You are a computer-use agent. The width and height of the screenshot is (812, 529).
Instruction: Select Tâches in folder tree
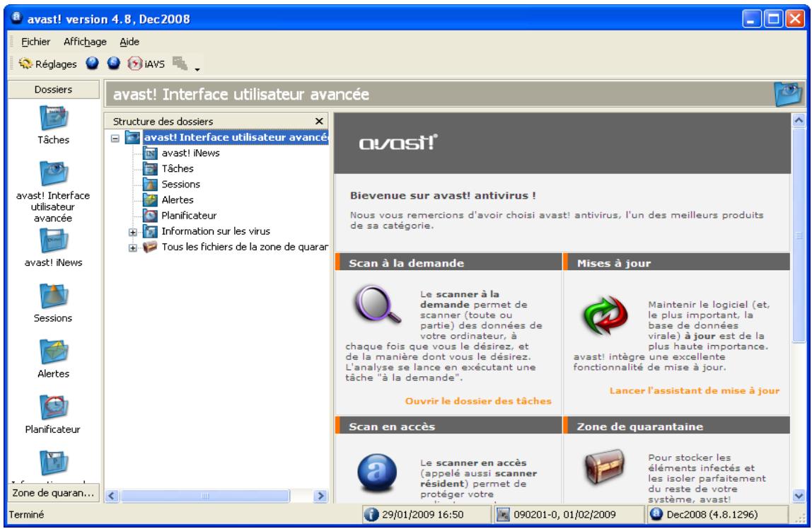[178, 169]
